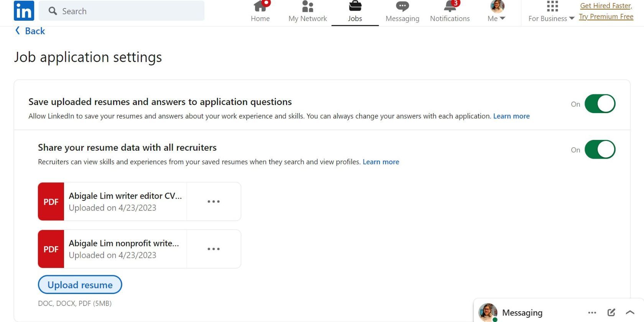Switch to the Jobs tab
The width and height of the screenshot is (644, 322).
[x=355, y=11]
